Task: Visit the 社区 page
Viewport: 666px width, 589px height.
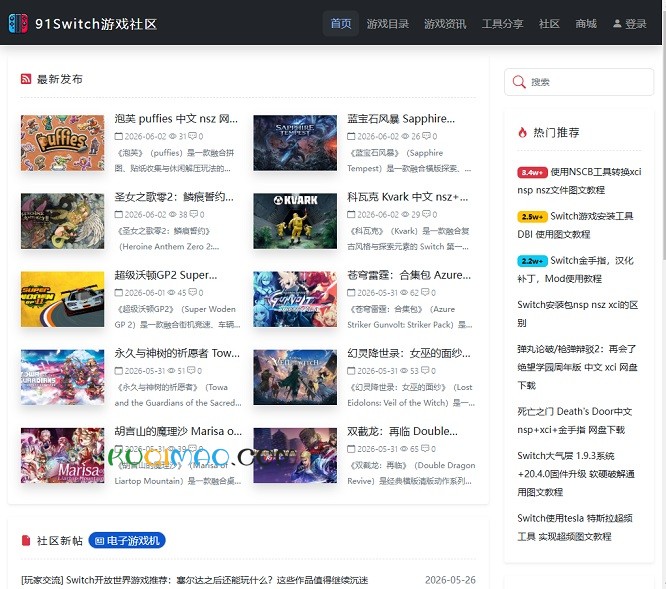Action: 549,24
